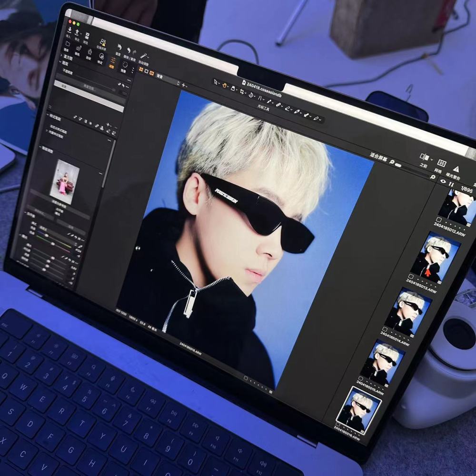Select the Heal bandage tool
Viewport: 476px width, 476px height.
coord(278,105)
